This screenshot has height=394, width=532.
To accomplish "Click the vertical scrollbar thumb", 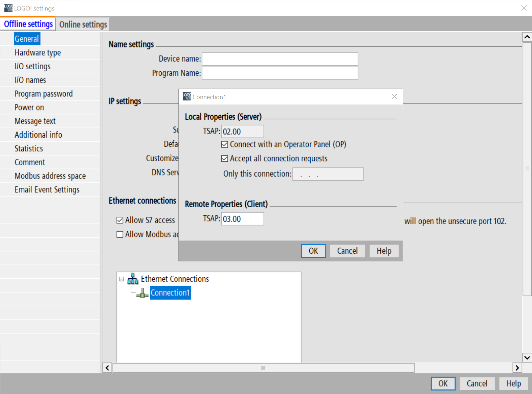I will tap(527, 169).
